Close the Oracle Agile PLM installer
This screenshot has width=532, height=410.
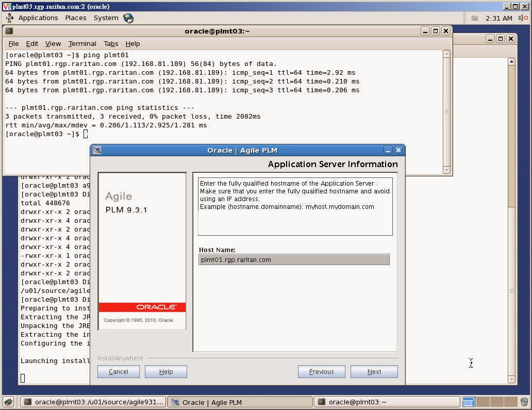coord(398,150)
